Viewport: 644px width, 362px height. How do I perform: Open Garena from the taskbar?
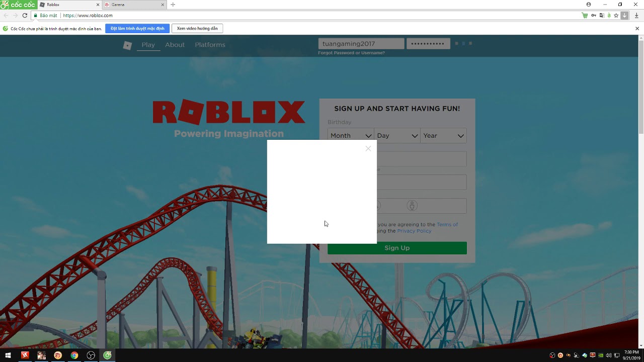pos(58,355)
